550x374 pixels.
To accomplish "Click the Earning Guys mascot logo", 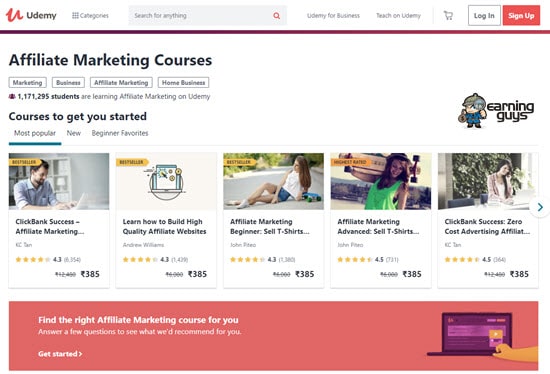I will (x=496, y=111).
